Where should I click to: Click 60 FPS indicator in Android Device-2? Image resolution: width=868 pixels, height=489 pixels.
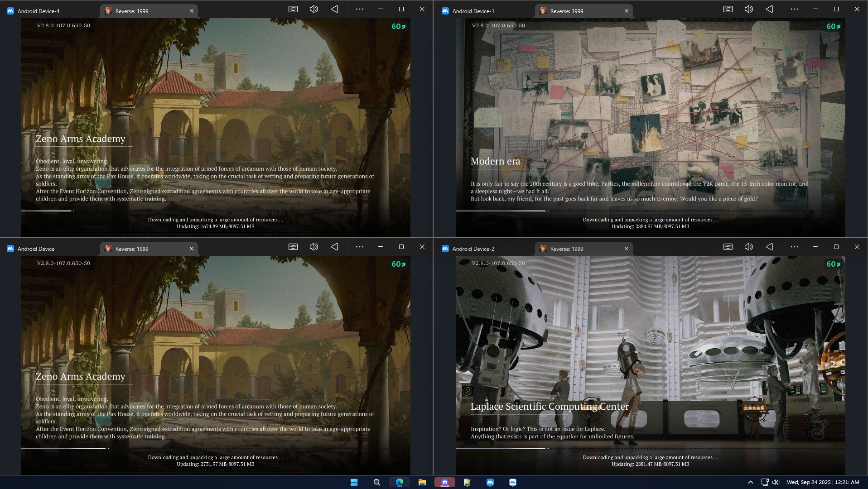click(x=833, y=264)
